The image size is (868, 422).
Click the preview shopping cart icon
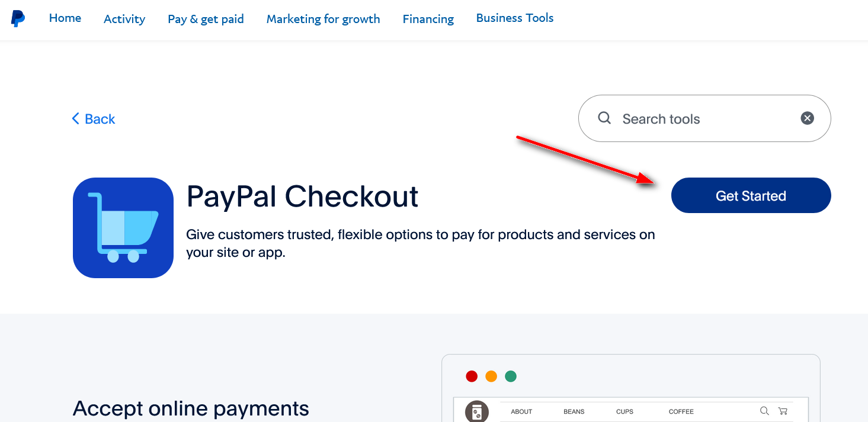(783, 411)
